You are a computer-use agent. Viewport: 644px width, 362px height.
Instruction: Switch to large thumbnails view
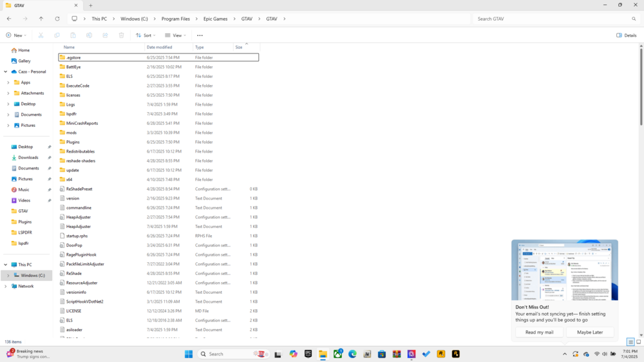pos(639,342)
